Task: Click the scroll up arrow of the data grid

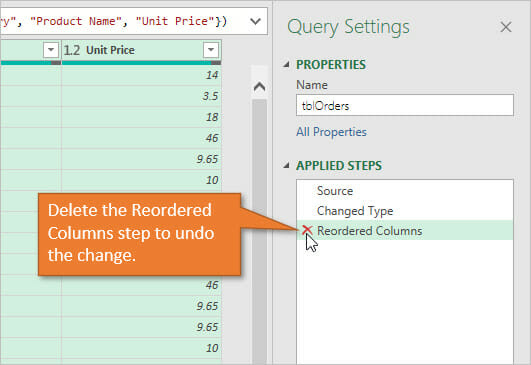Action: [259, 87]
